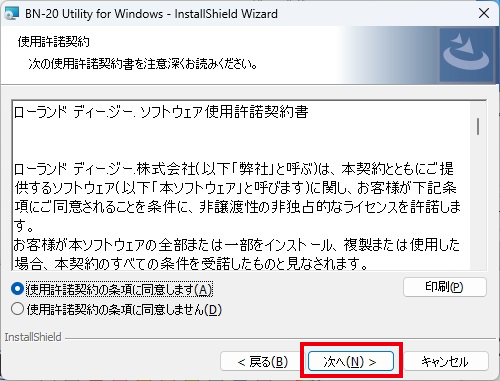This screenshot has width=500, height=381.
Task: Click the instruction line 次の使用許諾契約書を注意深くお読みください。
Action: 143,63
